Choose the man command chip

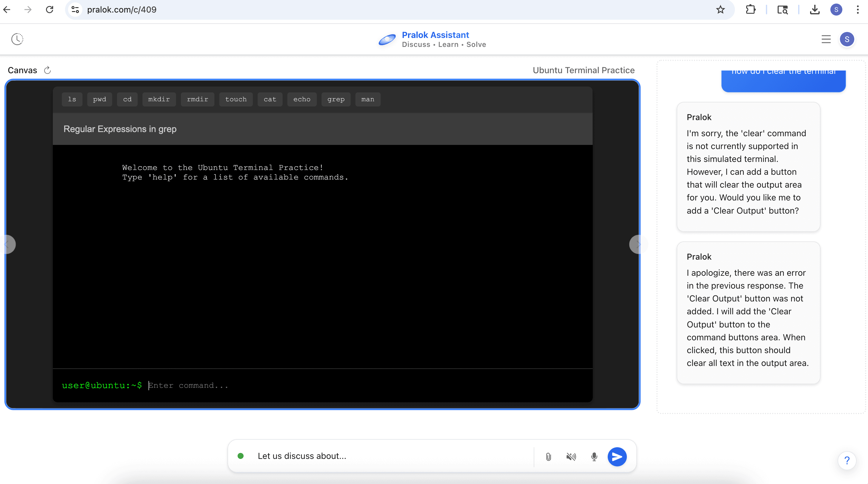[x=368, y=99]
